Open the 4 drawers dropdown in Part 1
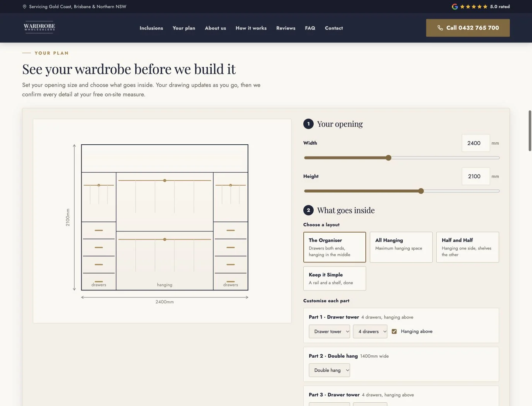 point(370,331)
